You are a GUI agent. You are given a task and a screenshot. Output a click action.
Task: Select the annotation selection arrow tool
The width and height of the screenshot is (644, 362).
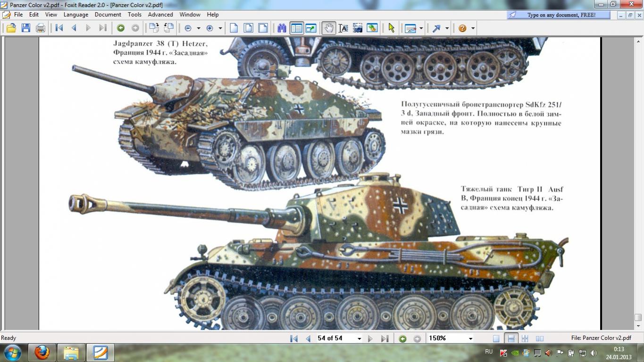391,28
